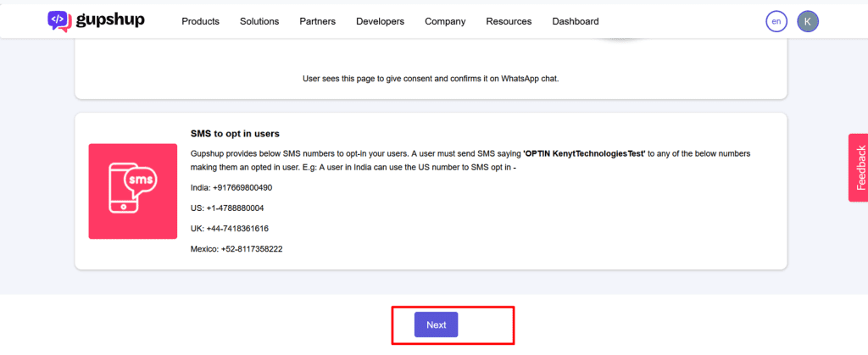Open the Products menu

pos(200,21)
